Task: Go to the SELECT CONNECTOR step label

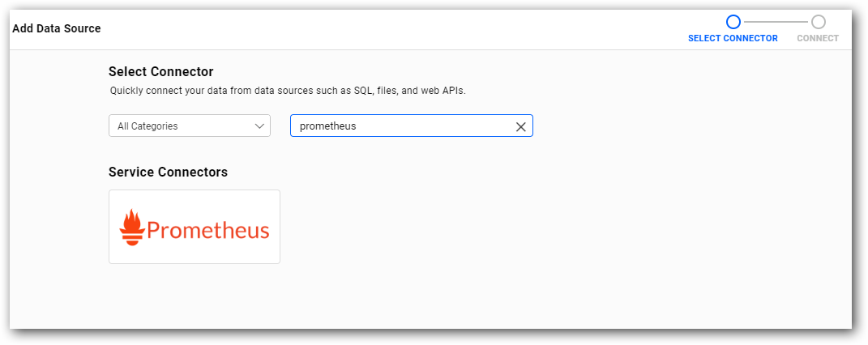Action: tap(733, 38)
